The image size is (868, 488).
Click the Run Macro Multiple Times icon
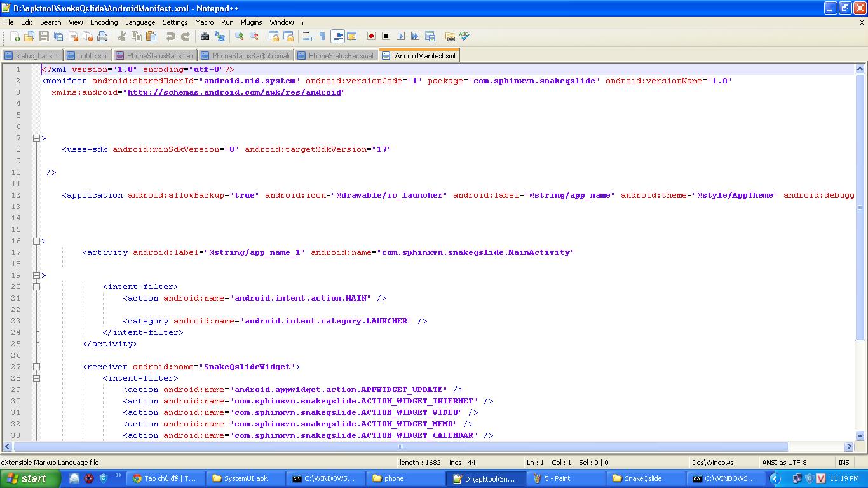pyautogui.click(x=416, y=37)
